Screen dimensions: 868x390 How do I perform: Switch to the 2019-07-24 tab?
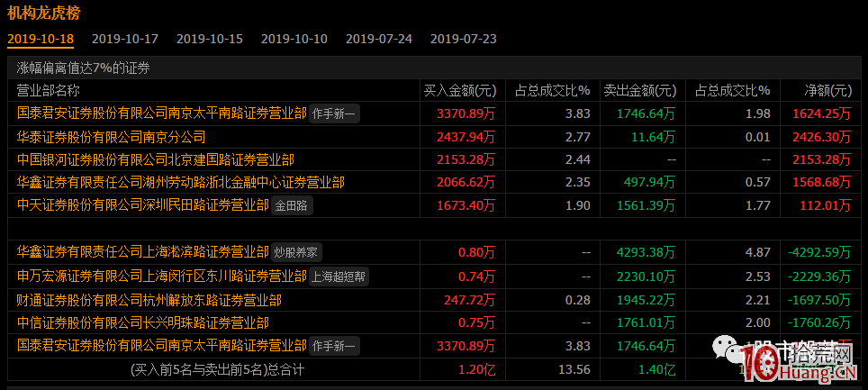pyautogui.click(x=379, y=39)
